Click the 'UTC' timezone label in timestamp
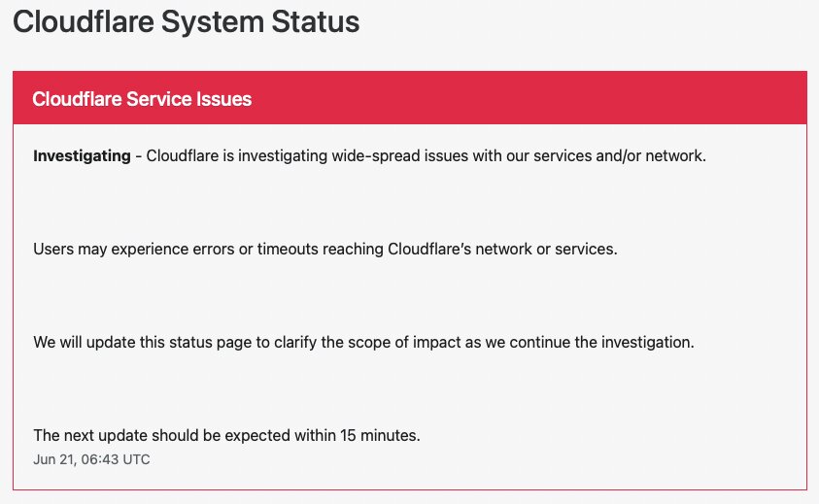Image resolution: width=819 pixels, height=504 pixels. [x=136, y=459]
